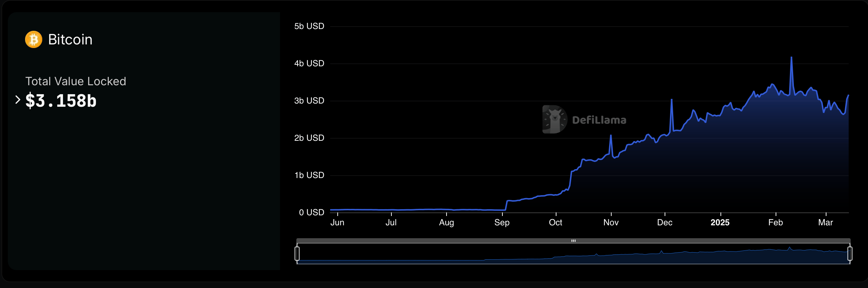Click the DefiLlama llama watermark icon
The image size is (868, 288).
tap(554, 119)
